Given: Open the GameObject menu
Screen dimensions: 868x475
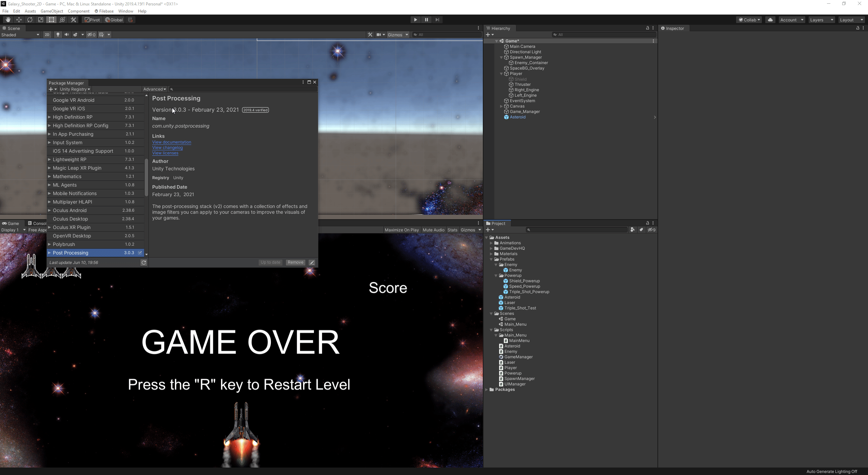Looking at the screenshot, I should click(x=52, y=11).
